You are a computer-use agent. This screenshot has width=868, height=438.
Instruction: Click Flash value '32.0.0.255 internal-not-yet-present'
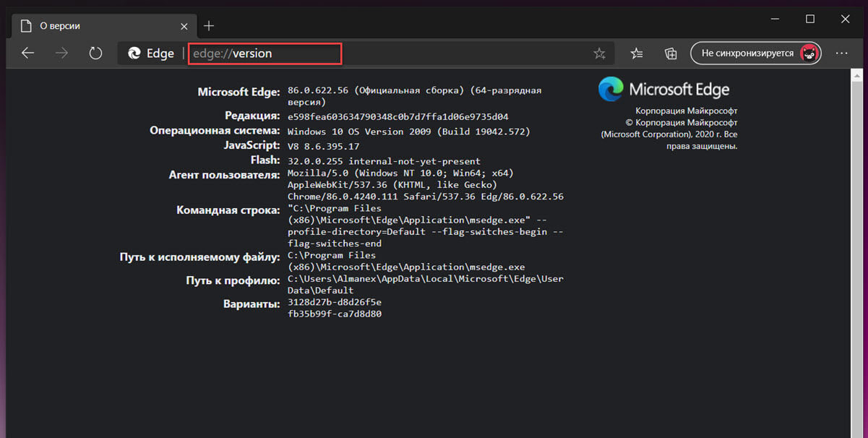click(x=384, y=161)
